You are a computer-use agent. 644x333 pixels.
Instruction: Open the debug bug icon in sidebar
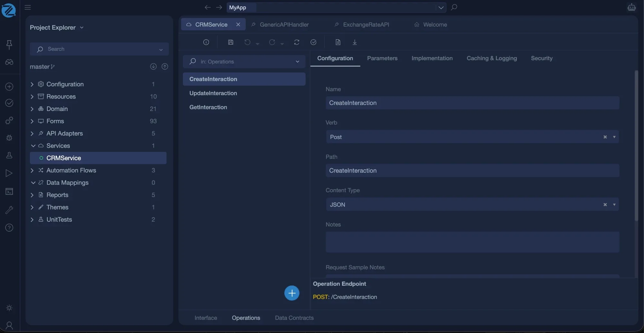tap(9, 138)
